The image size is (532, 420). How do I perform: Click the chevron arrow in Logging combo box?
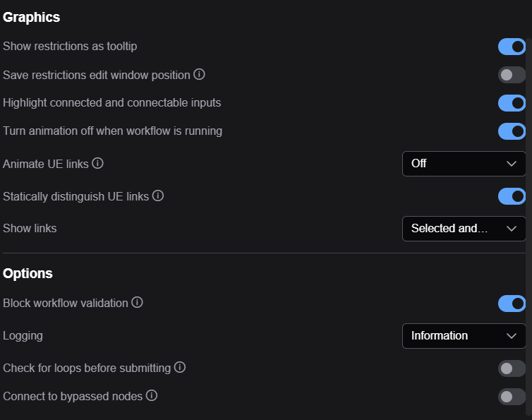[512, 336]
